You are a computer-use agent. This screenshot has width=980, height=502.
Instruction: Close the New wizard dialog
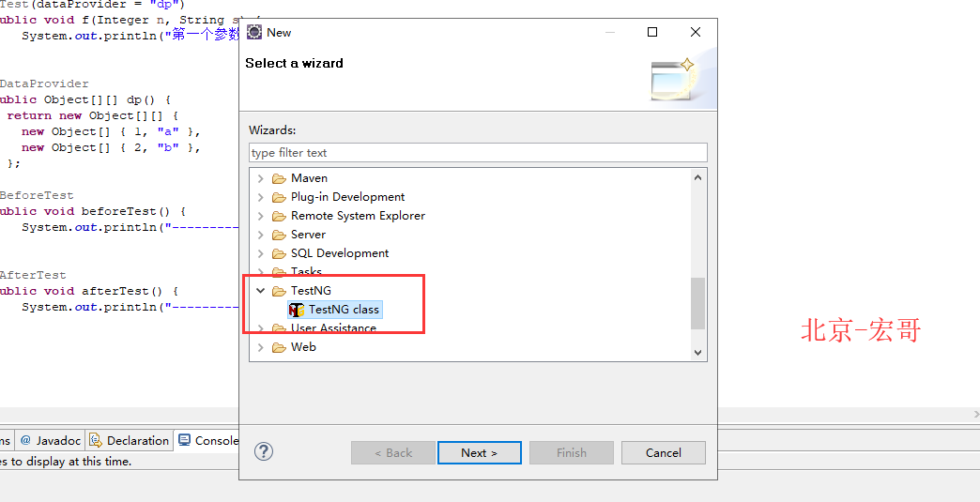695,32
